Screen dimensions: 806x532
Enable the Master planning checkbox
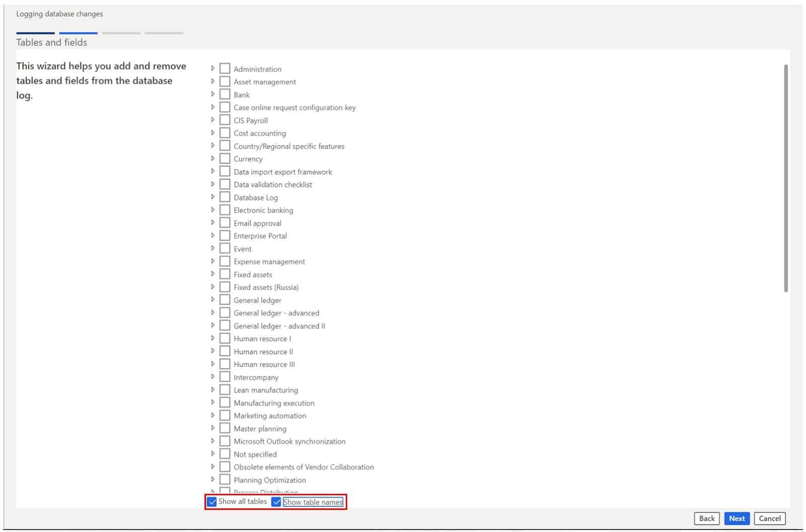click(225, 428)
